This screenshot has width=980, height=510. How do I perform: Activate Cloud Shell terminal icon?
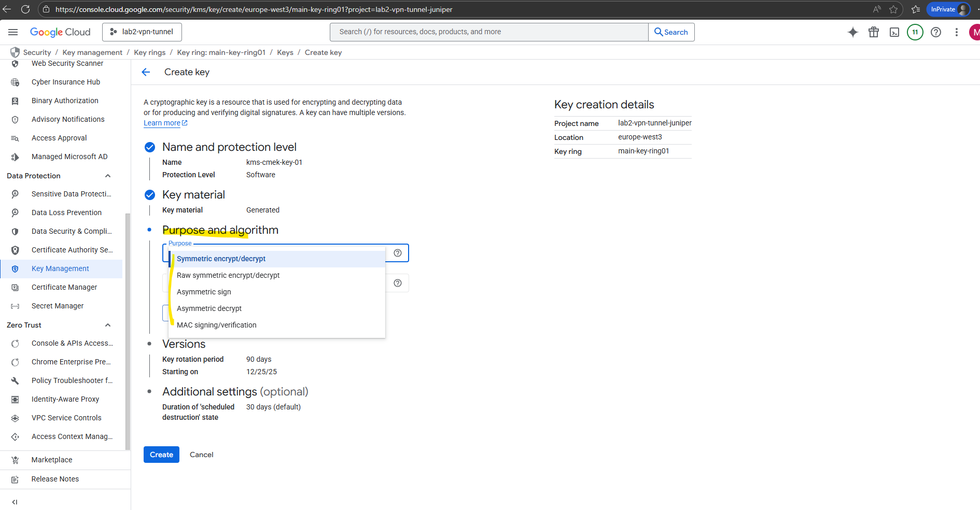pyautogui.click(x=894, y=32)
